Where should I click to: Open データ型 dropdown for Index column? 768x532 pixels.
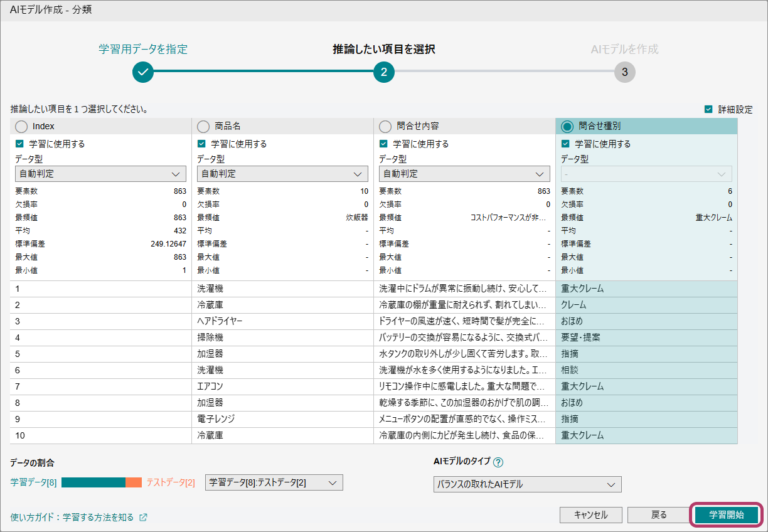[x=100, y=174]
